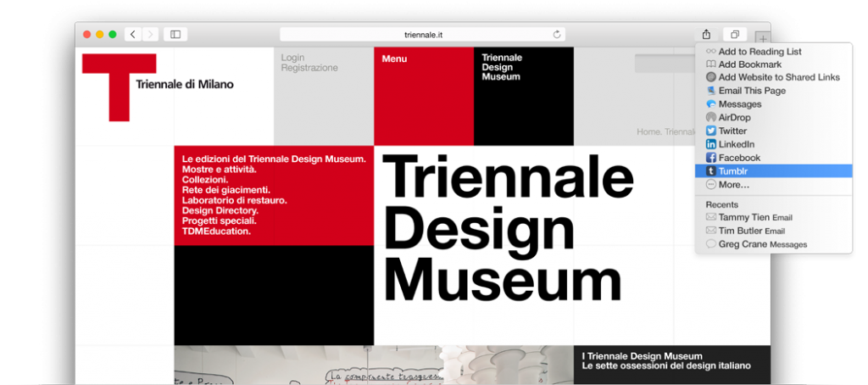The image size is (868, 385).
Task: Click the Messages bubble icon
Action: click(x=711, y=104)
